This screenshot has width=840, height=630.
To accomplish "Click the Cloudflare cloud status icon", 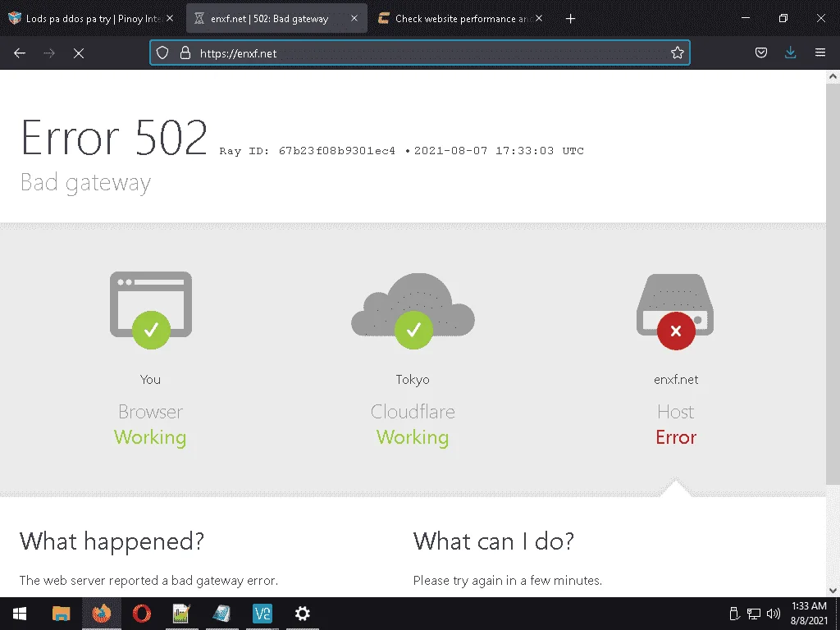I will click(413, 311).
